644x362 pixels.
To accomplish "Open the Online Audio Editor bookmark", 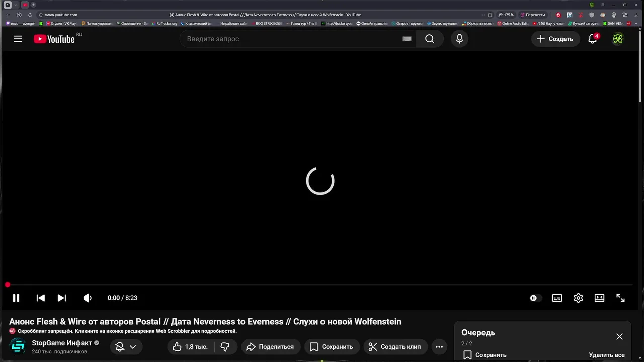I will tap(513, 23).
